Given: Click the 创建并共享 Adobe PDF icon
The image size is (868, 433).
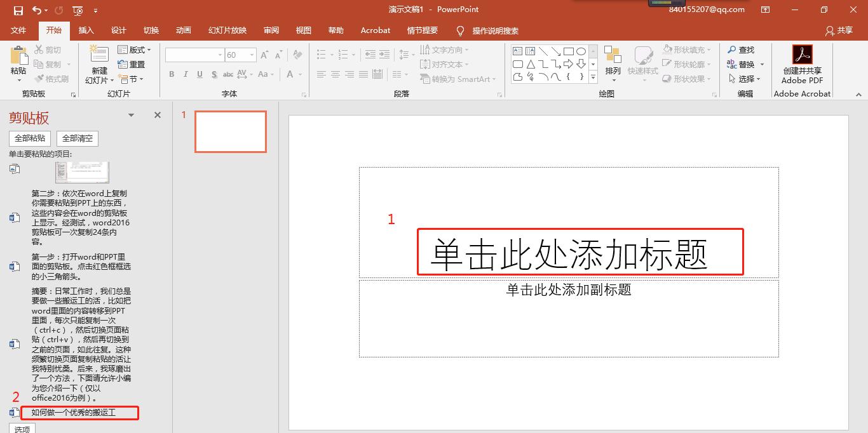Looking at the screenshot, I should click(x=802, y=55).
